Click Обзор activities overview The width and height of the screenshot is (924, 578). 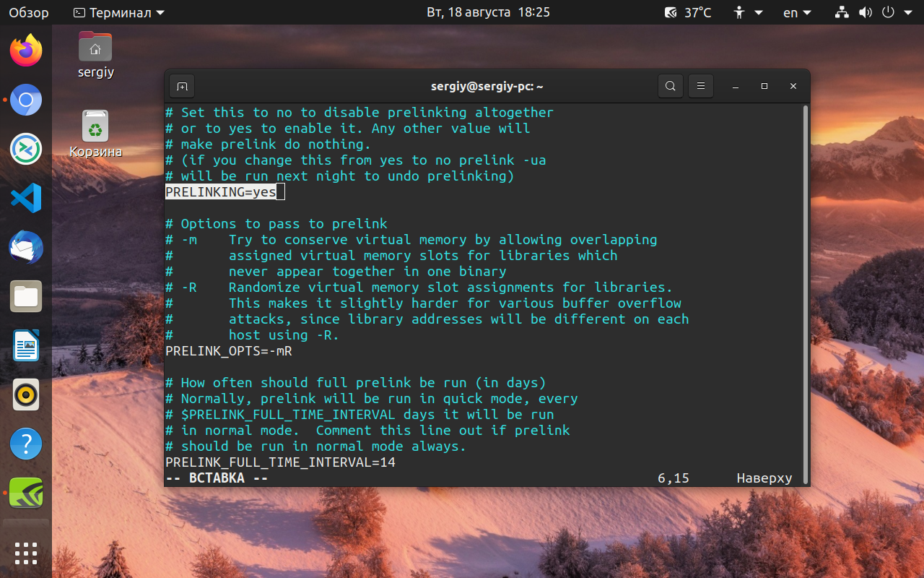point(29,12)
